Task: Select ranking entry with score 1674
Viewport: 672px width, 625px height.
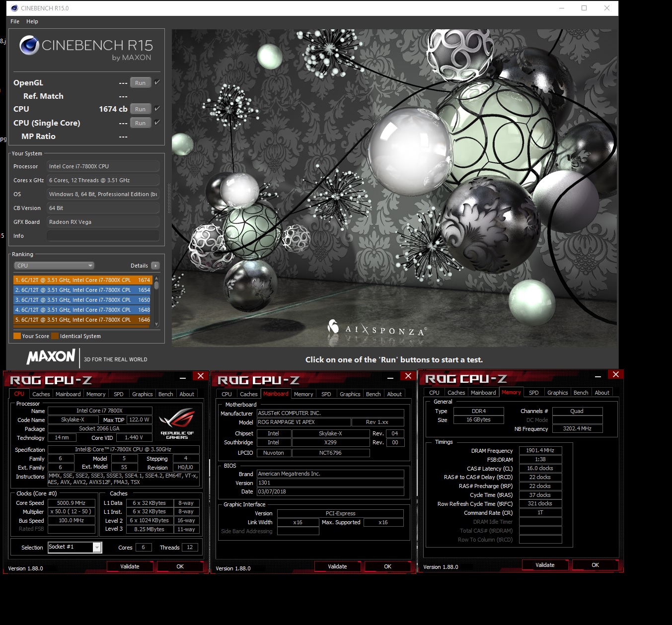Action: [x=82, y=280]
